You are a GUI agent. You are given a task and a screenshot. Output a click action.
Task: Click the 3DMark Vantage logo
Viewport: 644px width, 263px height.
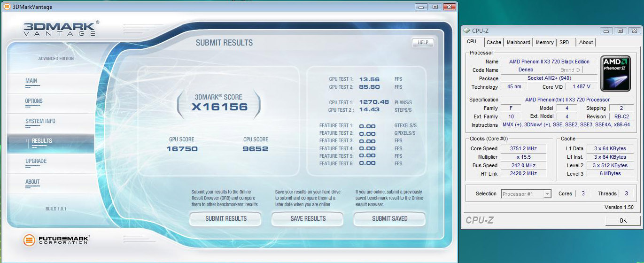(61, 28)
